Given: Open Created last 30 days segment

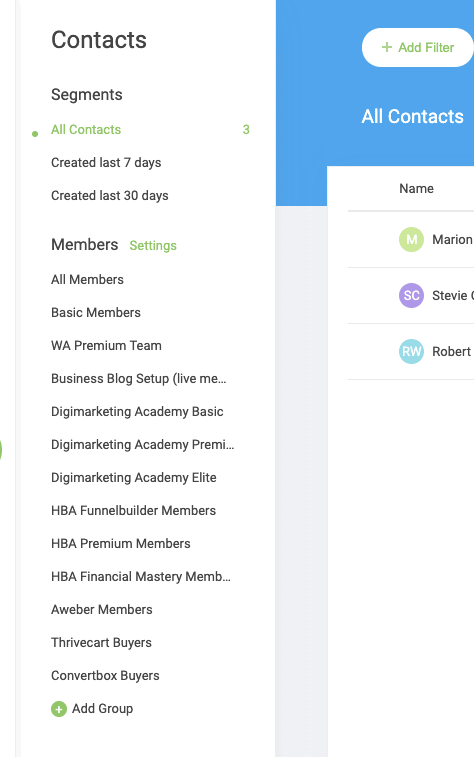Looking at the screenshot, I should point(110,196).
